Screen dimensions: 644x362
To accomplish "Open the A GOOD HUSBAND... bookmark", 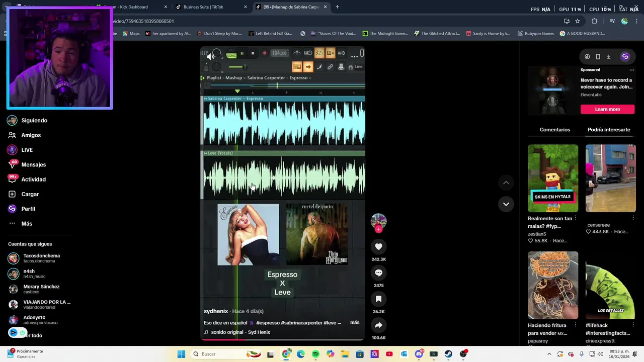I will 582,34.
